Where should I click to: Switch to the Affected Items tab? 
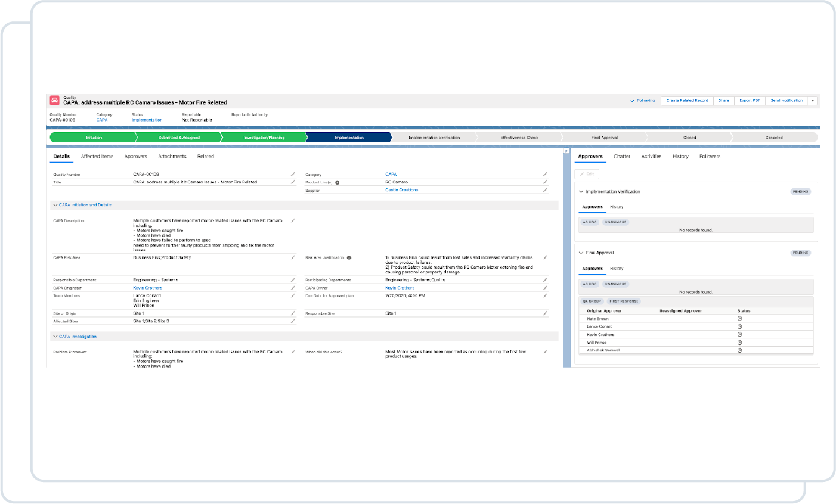(97, 157)
